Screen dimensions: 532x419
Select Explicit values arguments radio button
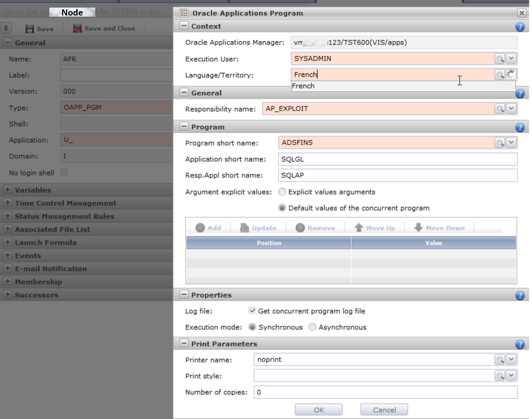point(282,192)
